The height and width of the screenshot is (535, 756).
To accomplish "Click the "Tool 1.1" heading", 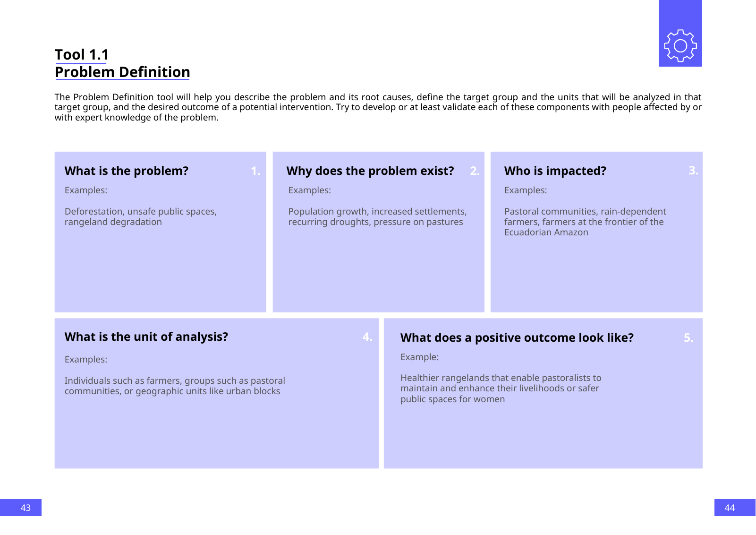I will [x=82, y=55].
